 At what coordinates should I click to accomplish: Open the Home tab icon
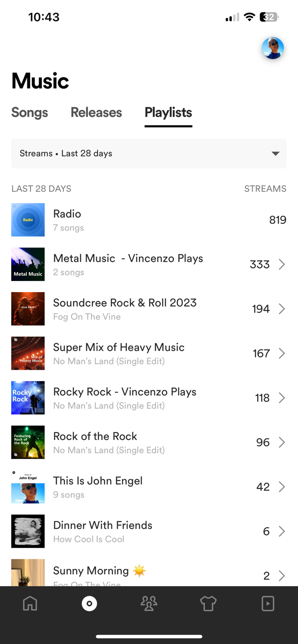pos(30,603)
